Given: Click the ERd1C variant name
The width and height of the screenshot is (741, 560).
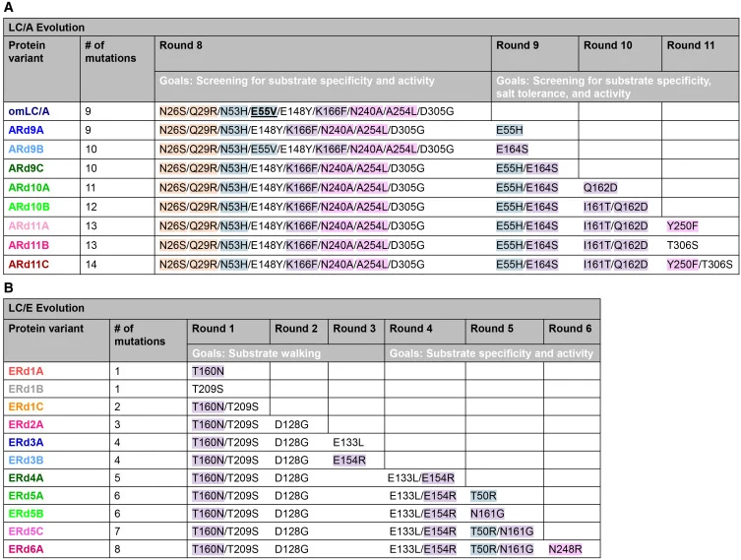Looking at the screenshot, I should pyautogui.click(x=26, y=406).
